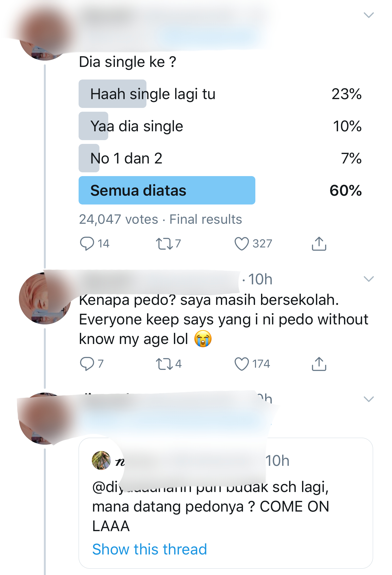This screenshot has width=392, height=575.
Task: Retweet the poll tweet with 7 retweets
Action: [164, 244]
